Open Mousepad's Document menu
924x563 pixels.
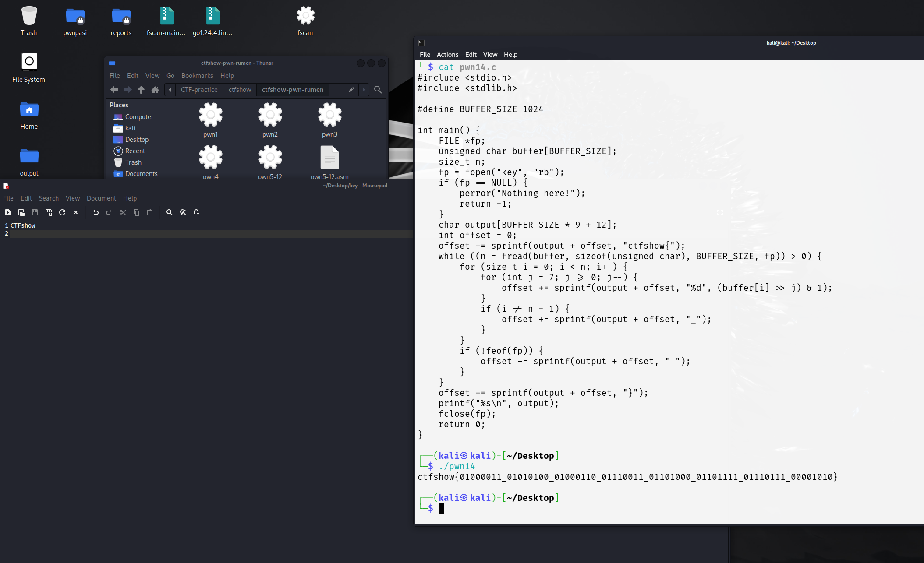click(101, 198)
